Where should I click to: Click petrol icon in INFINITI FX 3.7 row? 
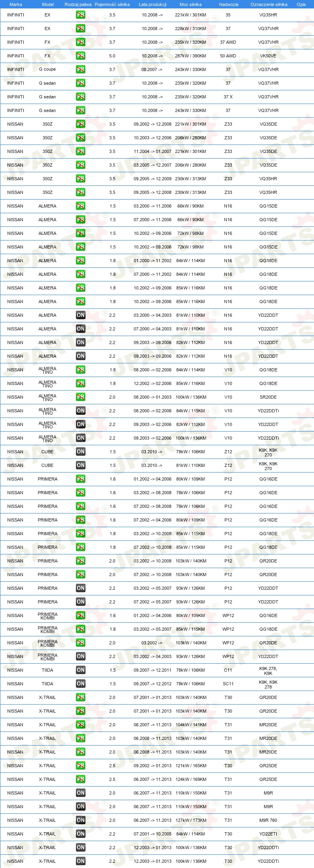point(81,42)
